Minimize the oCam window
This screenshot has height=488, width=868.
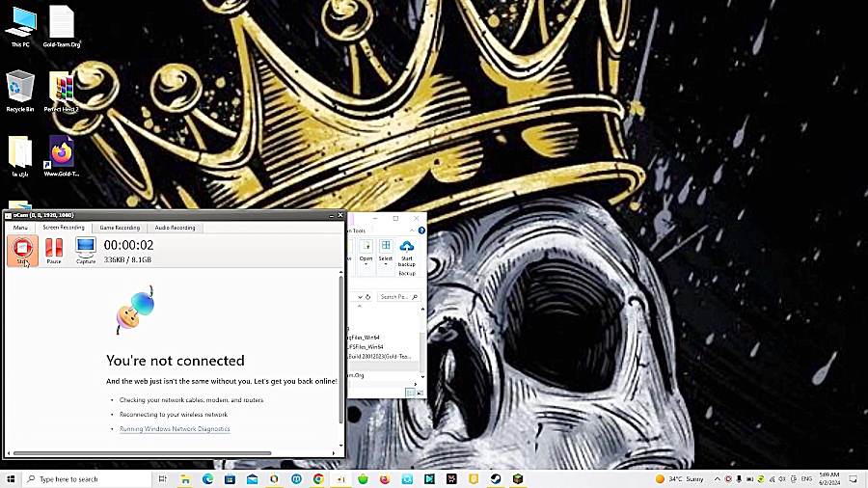(332, 215)
